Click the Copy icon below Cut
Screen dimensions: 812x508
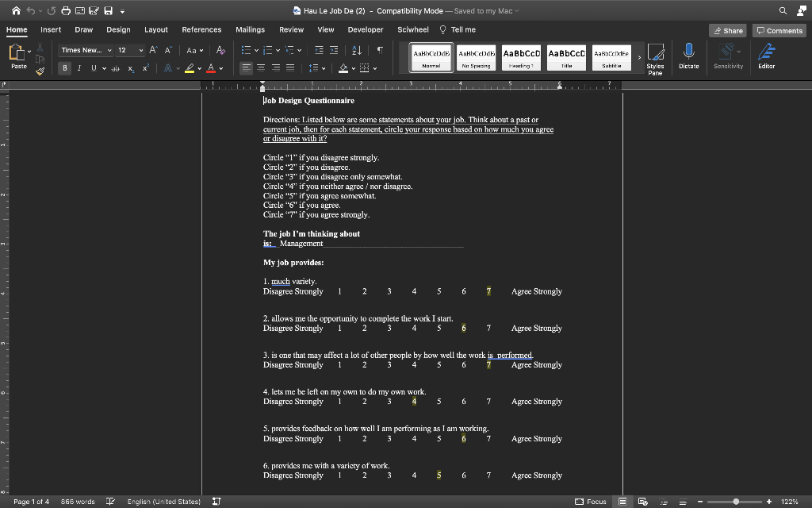point(40,59)
